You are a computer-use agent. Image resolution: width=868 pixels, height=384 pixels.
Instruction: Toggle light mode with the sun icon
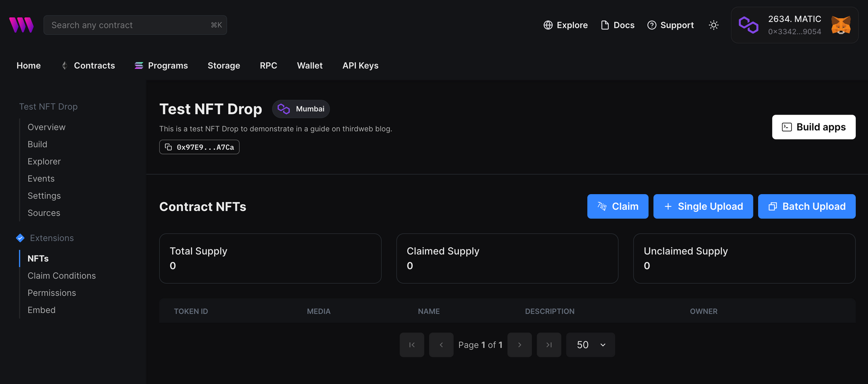(713, 25)
